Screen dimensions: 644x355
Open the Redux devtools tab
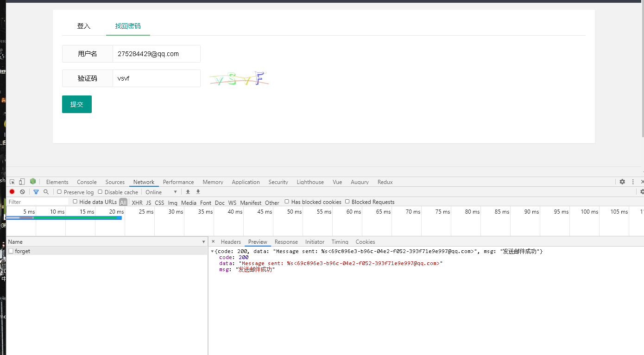click(385, 182)
